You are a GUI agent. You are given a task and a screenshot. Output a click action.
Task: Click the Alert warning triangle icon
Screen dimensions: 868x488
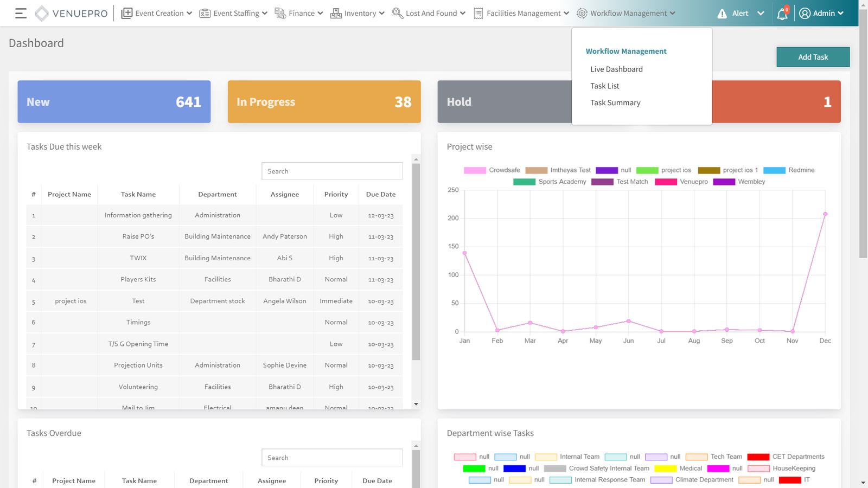(x=722, y=14)
